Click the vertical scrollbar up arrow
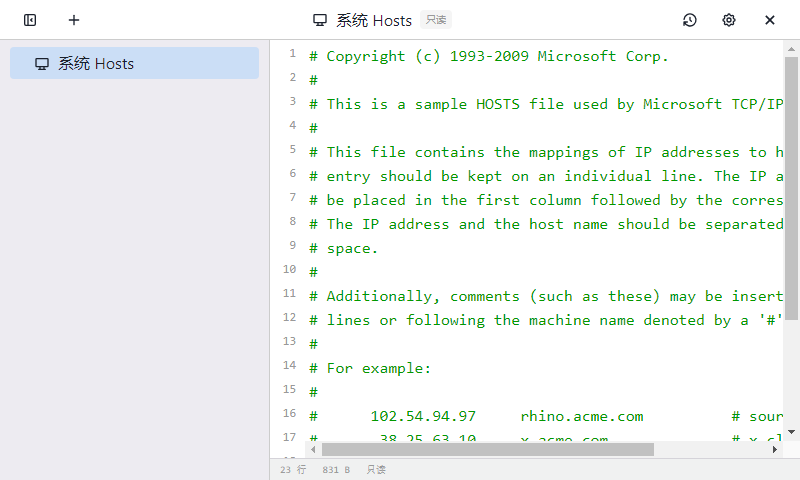Image resolution: width=800 pixels, height=480 pixels. coord(791,49)
